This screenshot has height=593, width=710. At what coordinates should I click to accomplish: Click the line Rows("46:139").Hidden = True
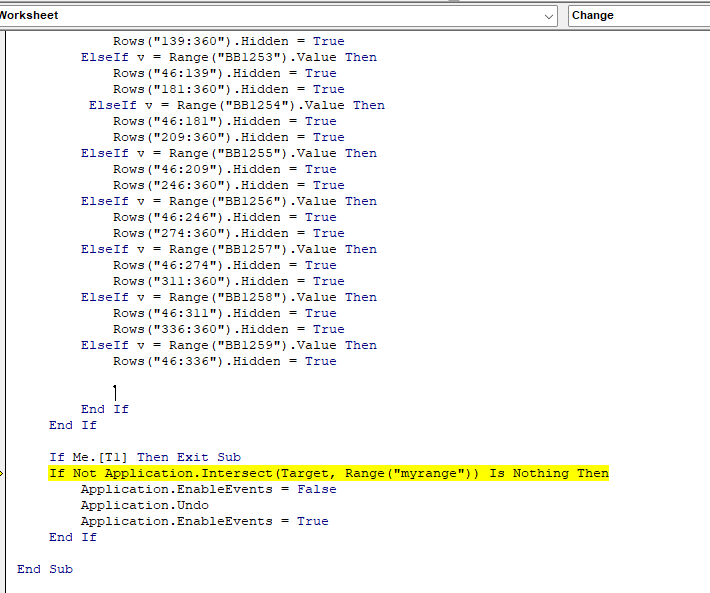point(225,73)
